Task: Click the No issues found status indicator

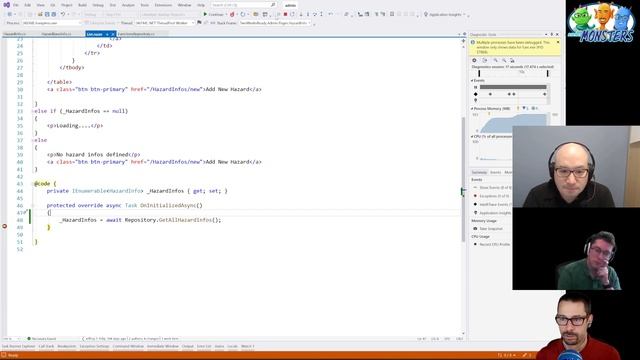Action: [x=42, y=339]
